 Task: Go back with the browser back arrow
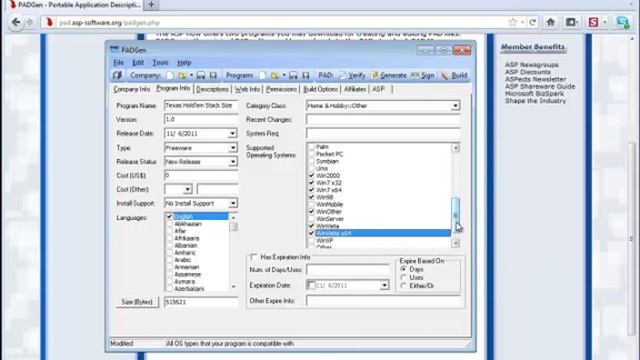16,22
